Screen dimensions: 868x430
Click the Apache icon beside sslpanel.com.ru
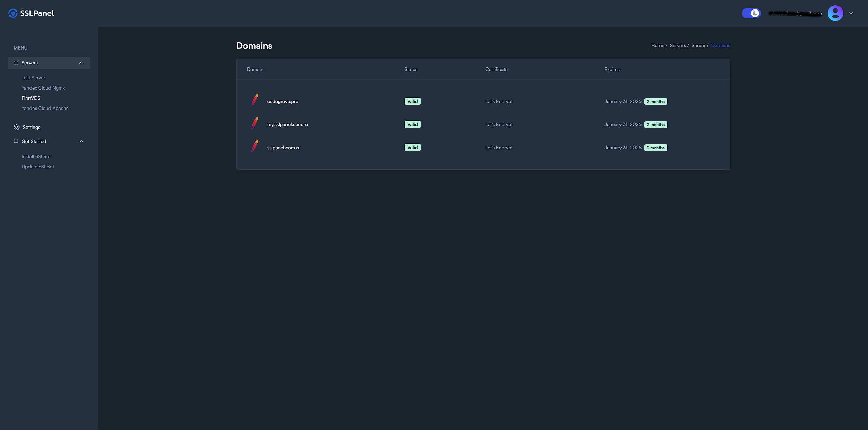tap(254, 147)
